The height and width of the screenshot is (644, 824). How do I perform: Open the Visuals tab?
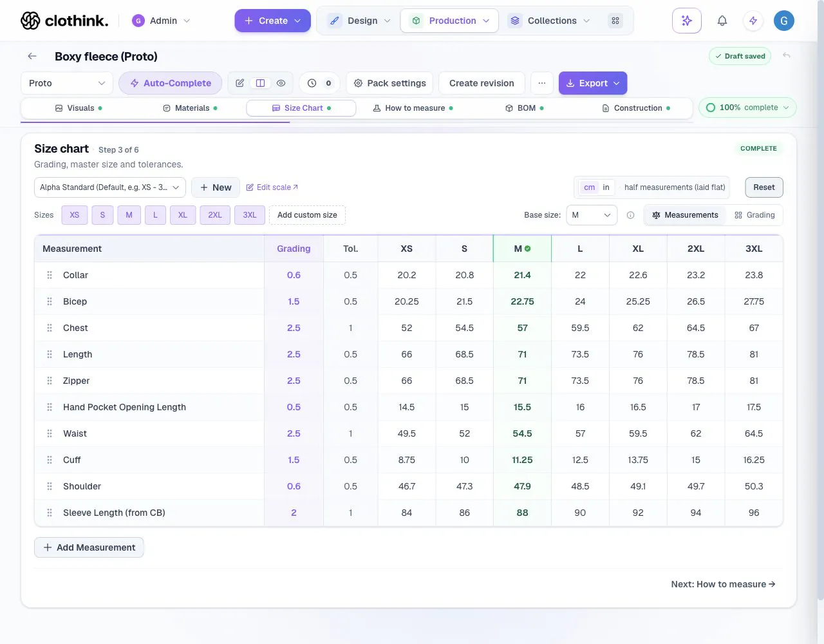tap(79, 108)
